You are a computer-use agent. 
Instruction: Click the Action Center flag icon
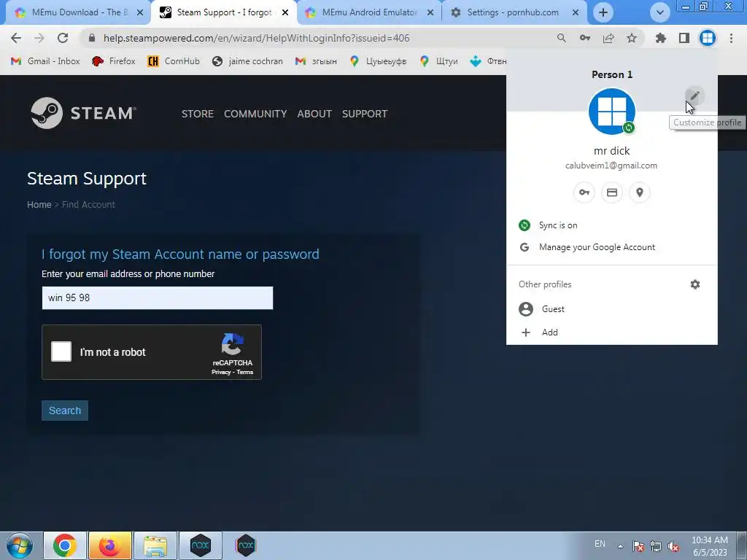click(x=638, y=547)
